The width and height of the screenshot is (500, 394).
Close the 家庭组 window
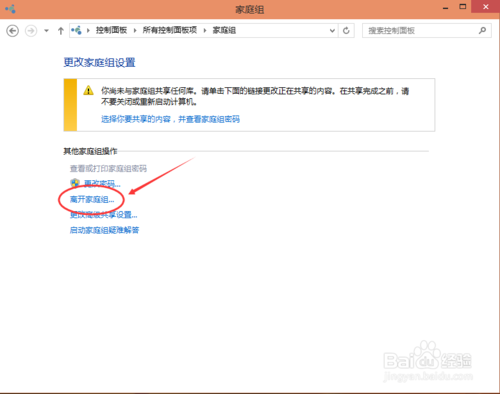(485, 7)
